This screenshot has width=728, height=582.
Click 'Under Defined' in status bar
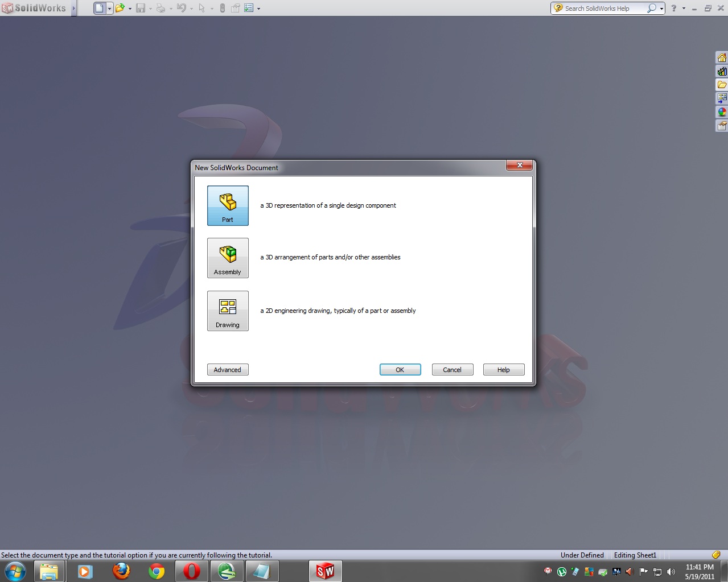[x=582, y=555]
